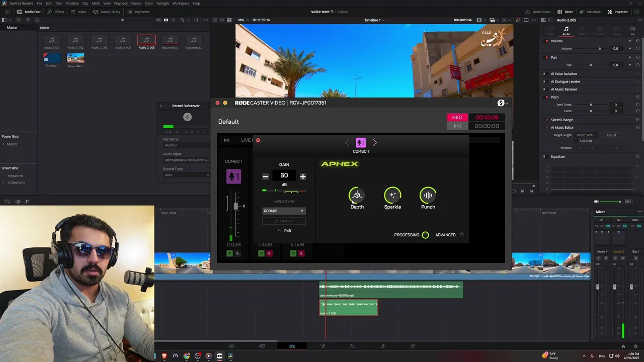The width and height of the screenshot is (644, 362).
Task: Click the Depth knob in APHEX panel
Action: (357, 195)
